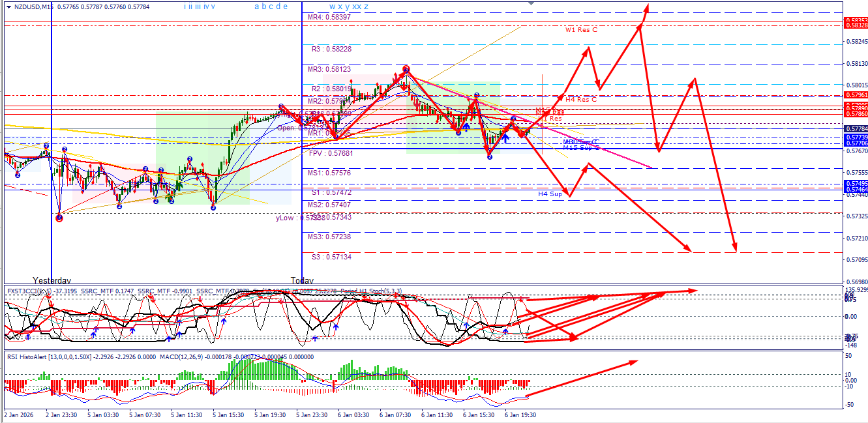The image size is (868, 423).
Task: Select the NZDUSD,M15 chart symbol label
Action: (x=33, y=7)
